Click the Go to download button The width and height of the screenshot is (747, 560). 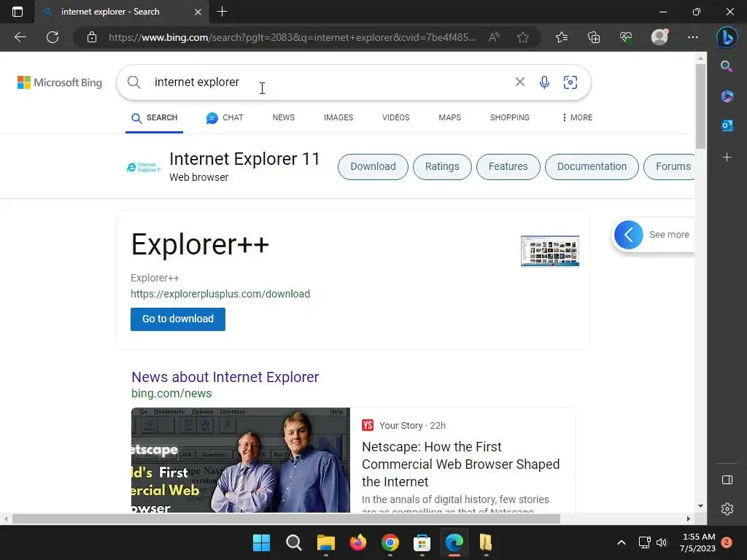[178, 319]
